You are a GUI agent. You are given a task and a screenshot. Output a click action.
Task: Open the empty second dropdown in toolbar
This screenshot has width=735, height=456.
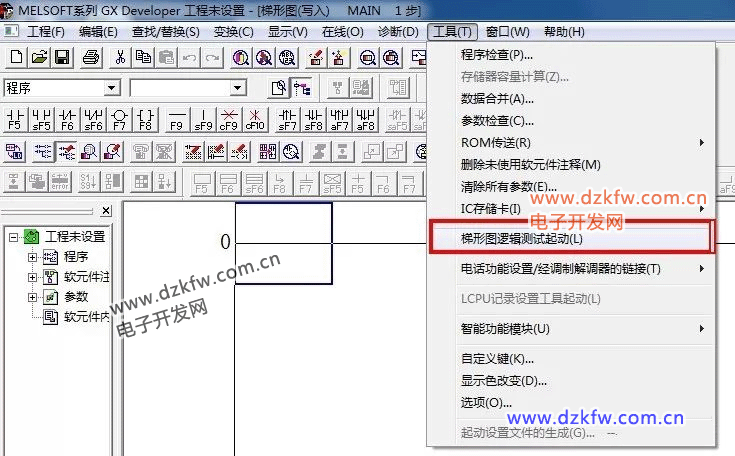238,88
